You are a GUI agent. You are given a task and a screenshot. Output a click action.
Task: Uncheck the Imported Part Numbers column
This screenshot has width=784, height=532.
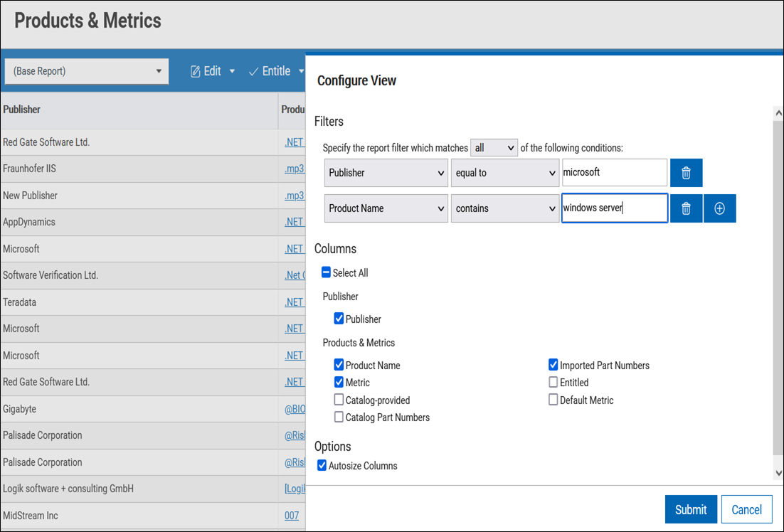click(553, 366)
